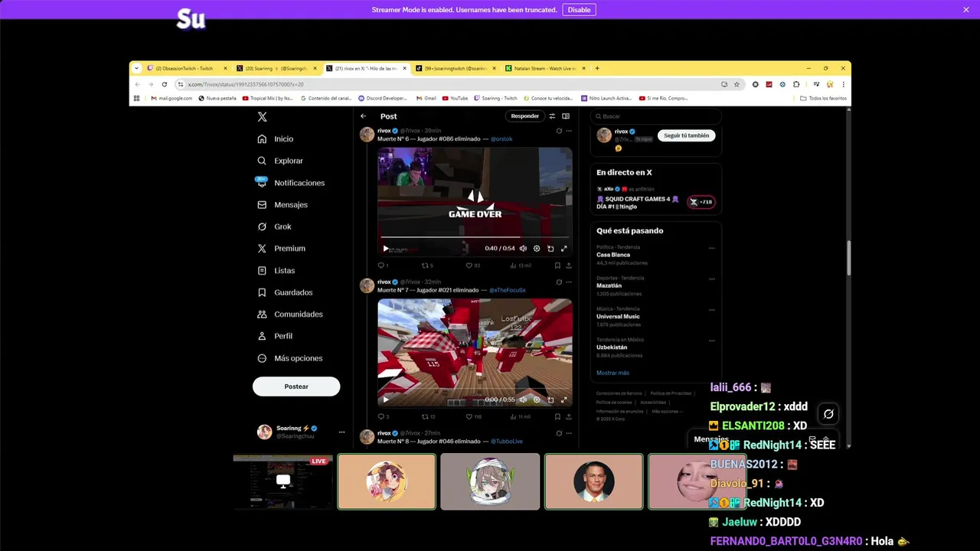Open Mensajes in X sidebar
980x551 pixels.
(283, 205)
